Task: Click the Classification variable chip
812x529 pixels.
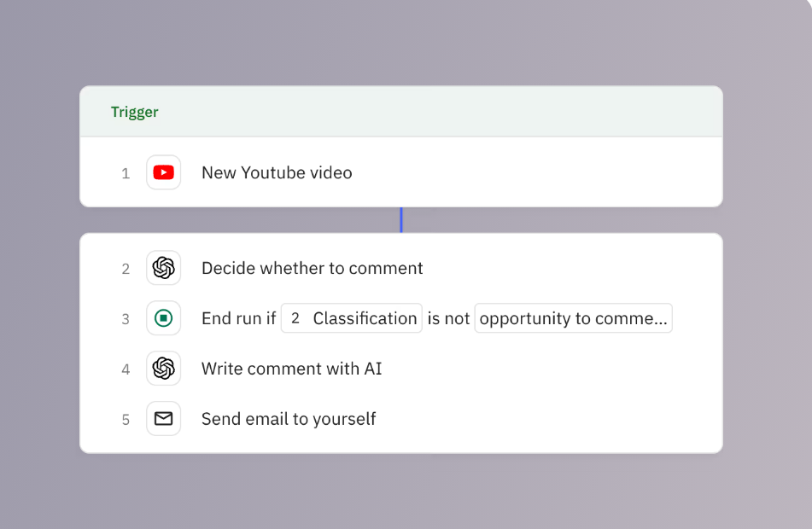Action: 351,318
